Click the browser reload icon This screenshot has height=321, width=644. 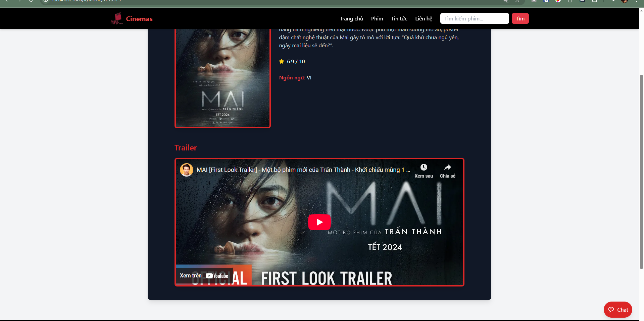[31, 1]
